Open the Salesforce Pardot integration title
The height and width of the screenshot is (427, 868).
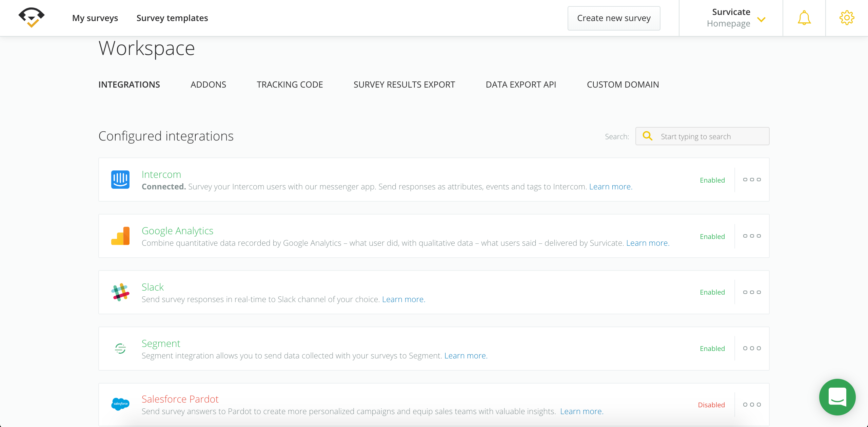coord(180,399)
